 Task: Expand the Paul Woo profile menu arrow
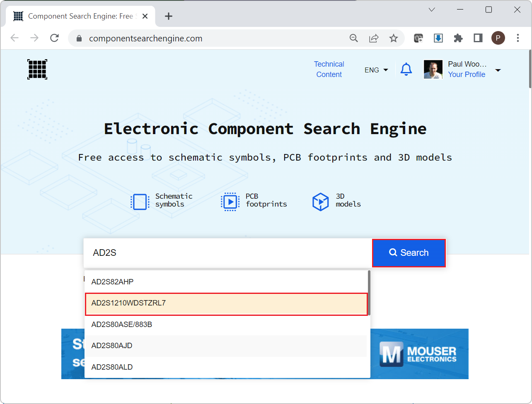click(x=498, y=70)
